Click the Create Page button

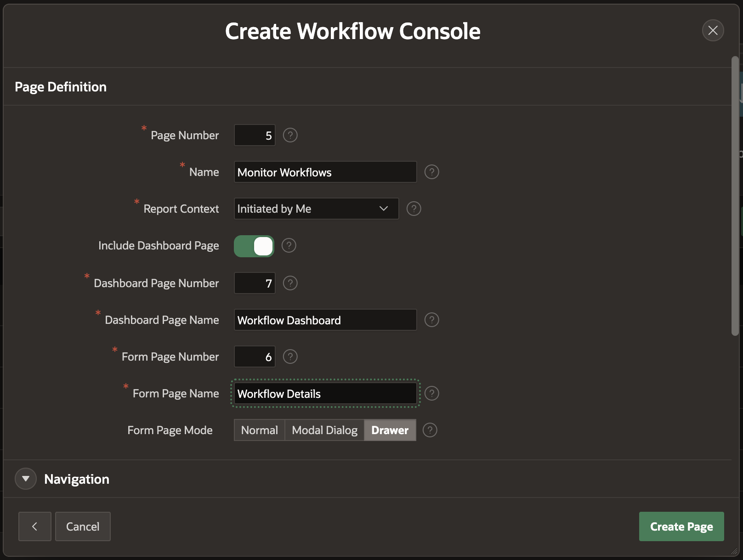[681, 526]
